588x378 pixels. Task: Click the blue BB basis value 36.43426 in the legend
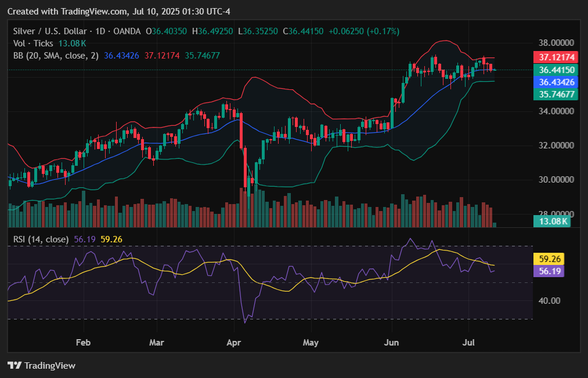(x=121, y=56)
